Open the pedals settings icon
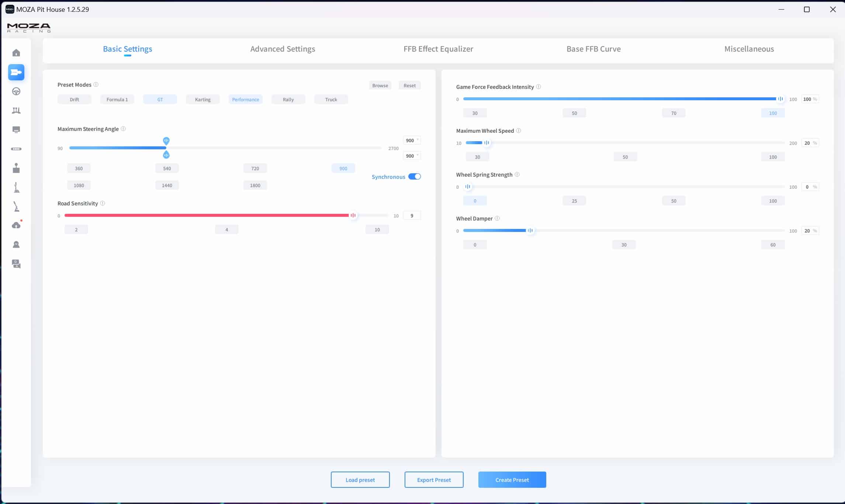The width and height of the screenshot is (845, 504). [x=16, y=111]
